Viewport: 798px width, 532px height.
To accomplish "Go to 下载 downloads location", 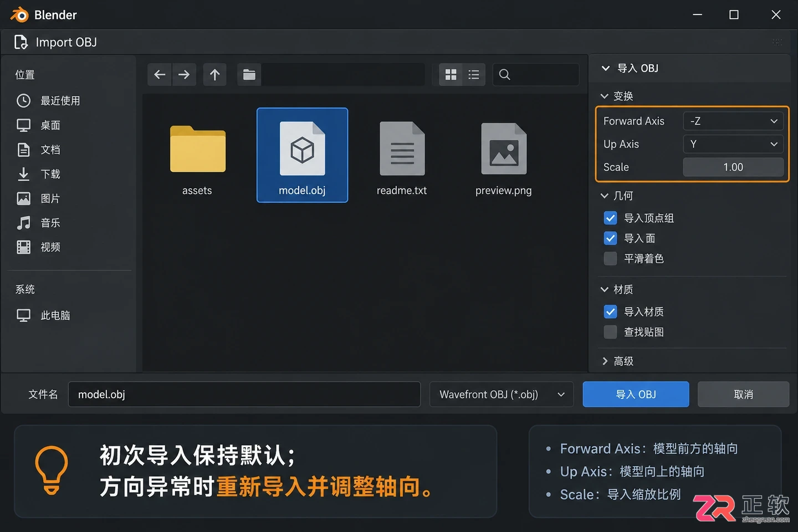I will click(39, 174).
